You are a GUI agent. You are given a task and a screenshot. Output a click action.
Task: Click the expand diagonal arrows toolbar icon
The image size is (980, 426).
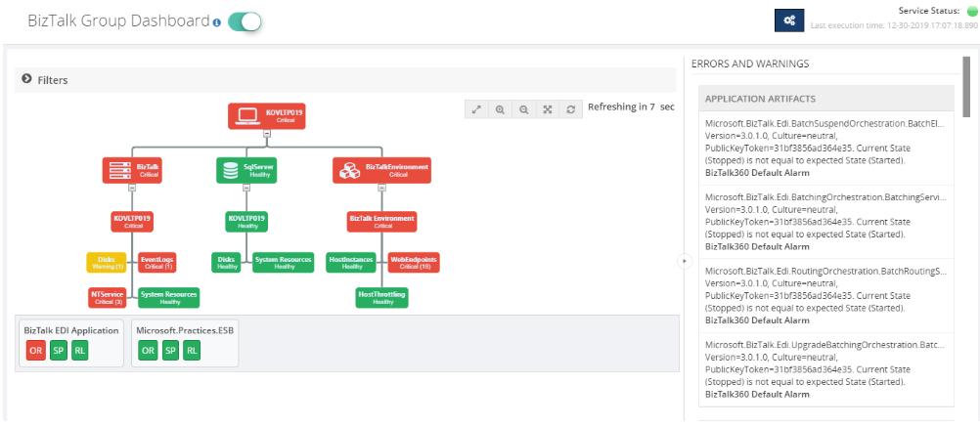point(476,108)
